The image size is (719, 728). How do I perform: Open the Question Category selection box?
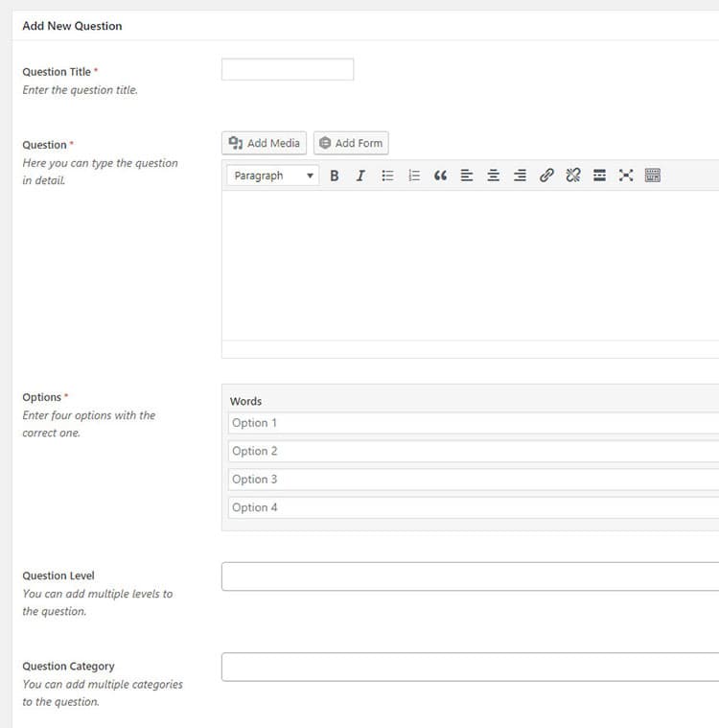470,667
